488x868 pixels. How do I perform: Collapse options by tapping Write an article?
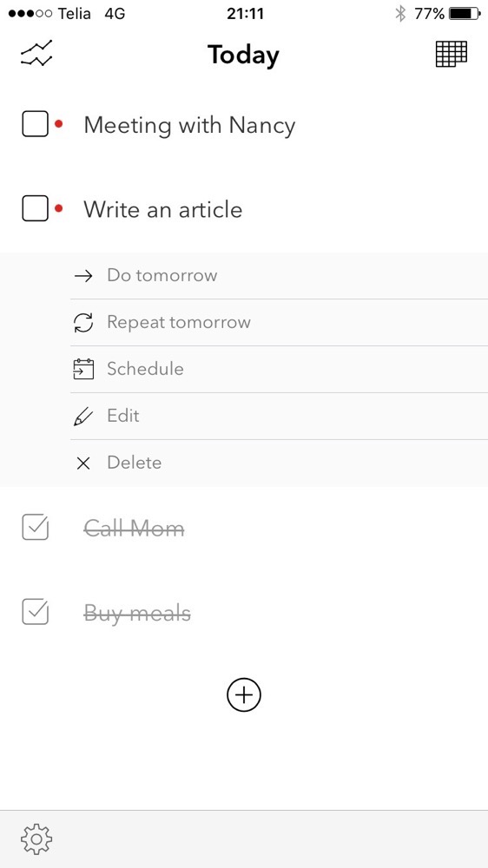click(x=163, y=209)
